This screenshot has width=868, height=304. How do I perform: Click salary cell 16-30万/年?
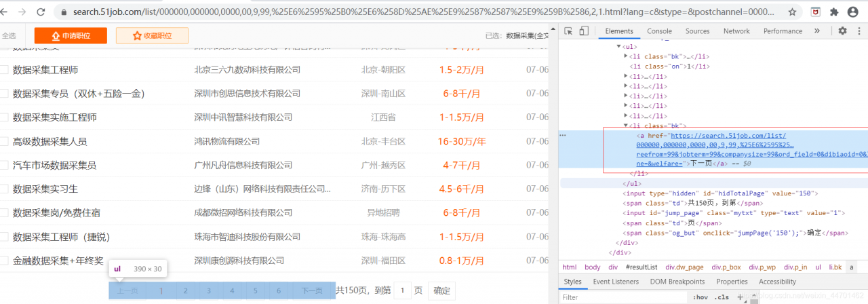click(x=462, y=142)
